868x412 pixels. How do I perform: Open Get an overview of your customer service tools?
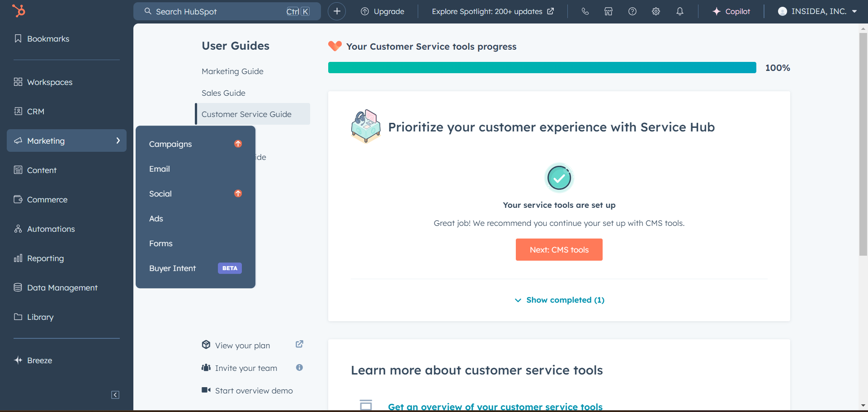(x=495, y=407)
